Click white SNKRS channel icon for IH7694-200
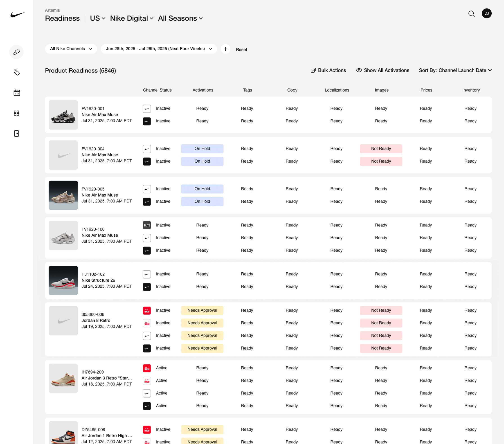Screen dimensions: 504x444 [147, 381]
